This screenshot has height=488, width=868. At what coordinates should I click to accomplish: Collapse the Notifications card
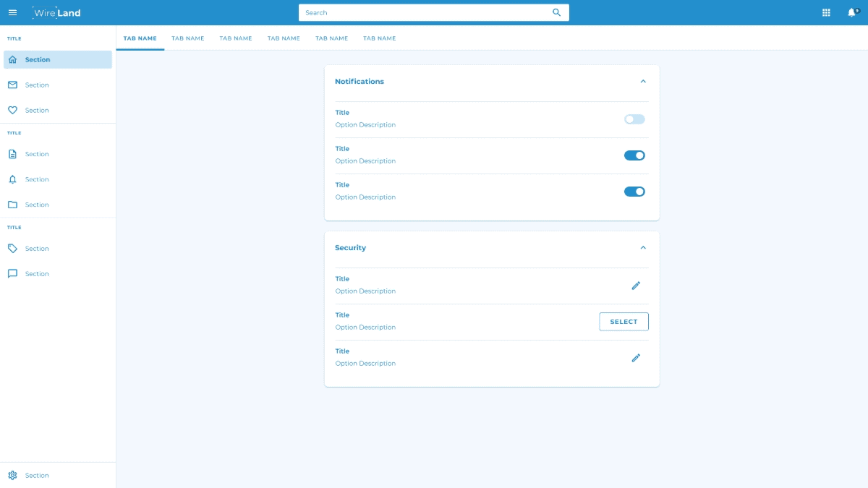click(x=643, y=82)
